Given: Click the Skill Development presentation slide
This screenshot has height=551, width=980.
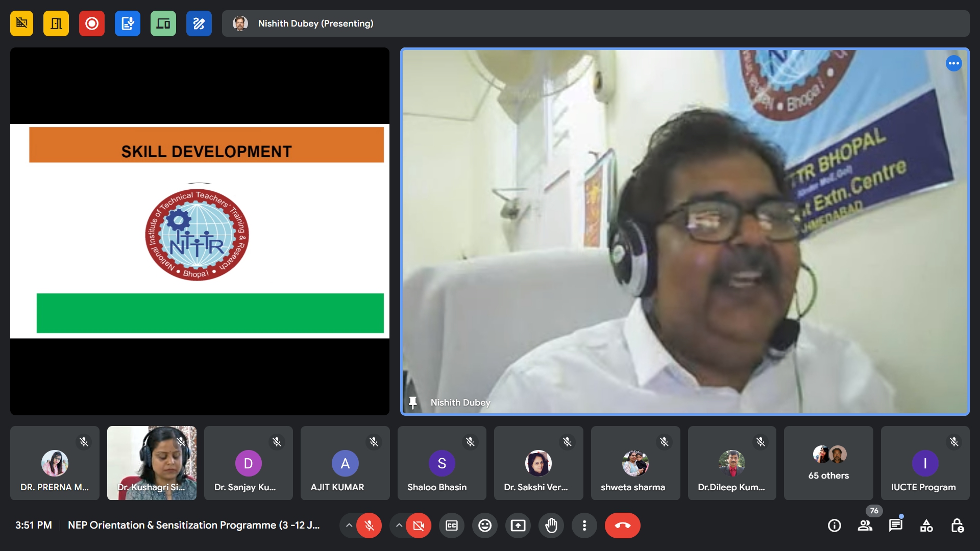Looking at the screenshot, I should tap(200, 231).
